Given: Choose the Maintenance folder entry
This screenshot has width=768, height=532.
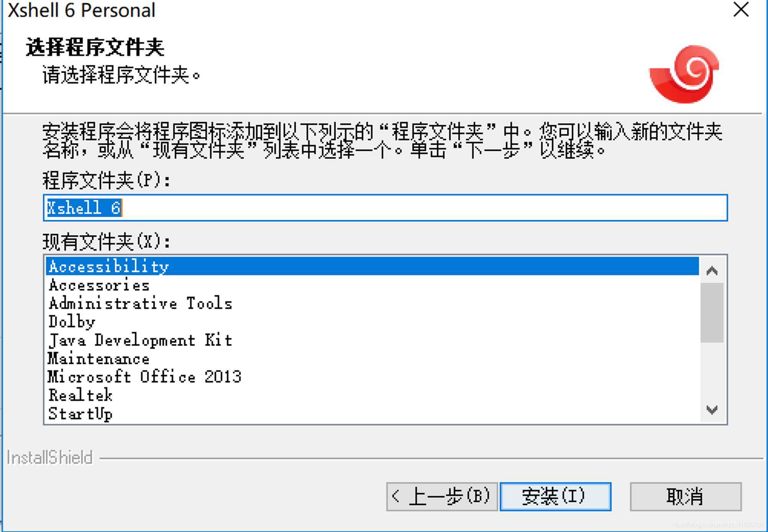Looking at the screenshot, I should [x=372, y=358].
